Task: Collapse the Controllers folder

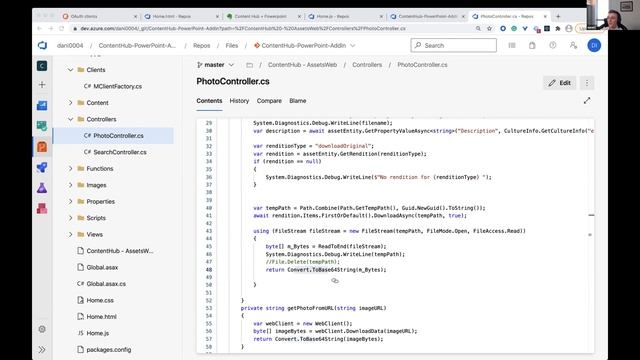Action: coord(70,119)
